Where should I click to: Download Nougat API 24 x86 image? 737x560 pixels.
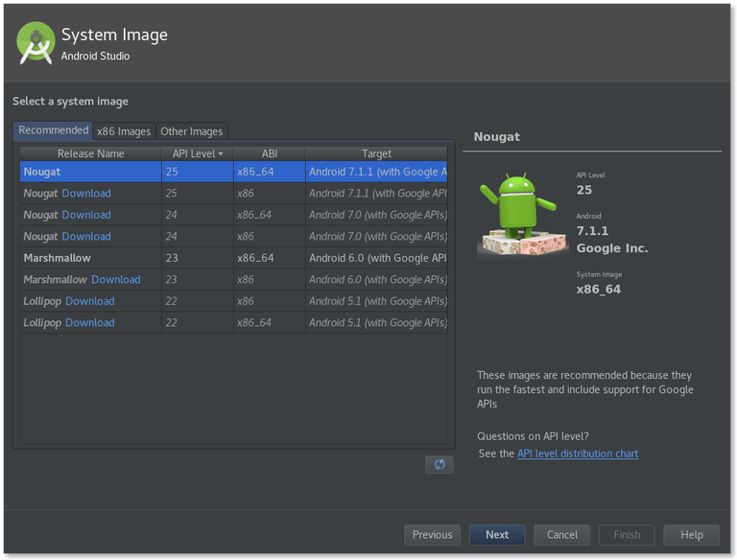[x=86, y=236]
